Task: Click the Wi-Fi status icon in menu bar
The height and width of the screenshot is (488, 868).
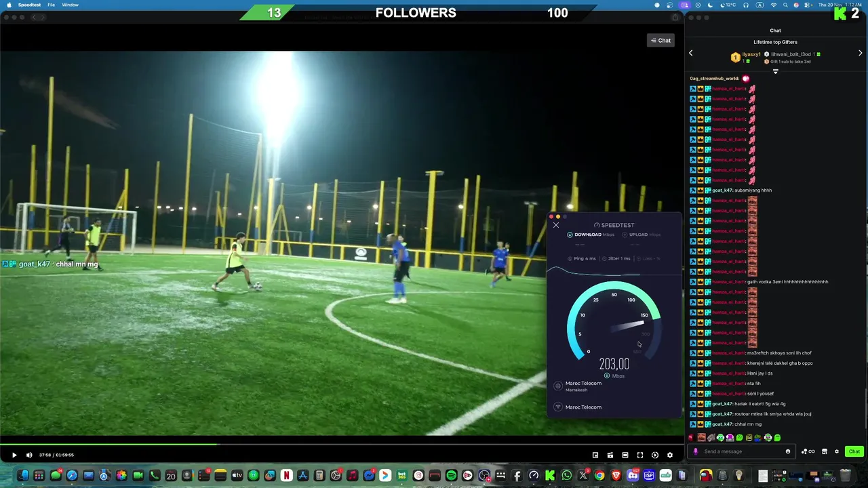Action: coord(774,5)
